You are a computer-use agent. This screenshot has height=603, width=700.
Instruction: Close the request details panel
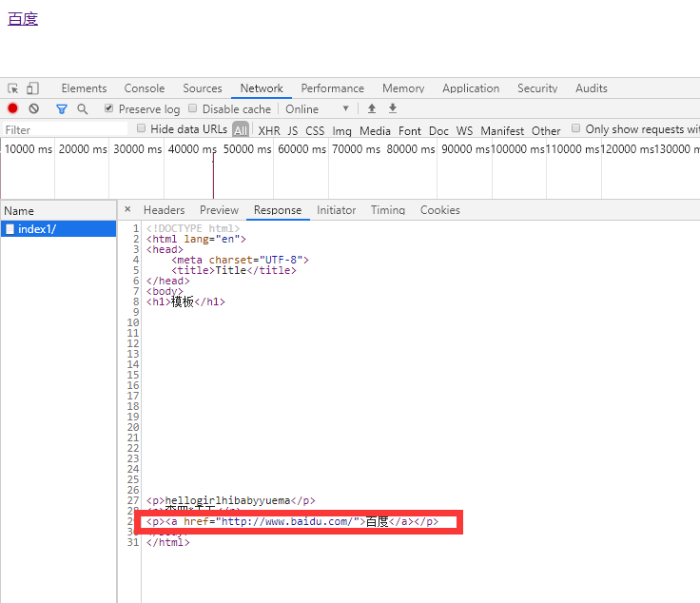tap(127, 209)
